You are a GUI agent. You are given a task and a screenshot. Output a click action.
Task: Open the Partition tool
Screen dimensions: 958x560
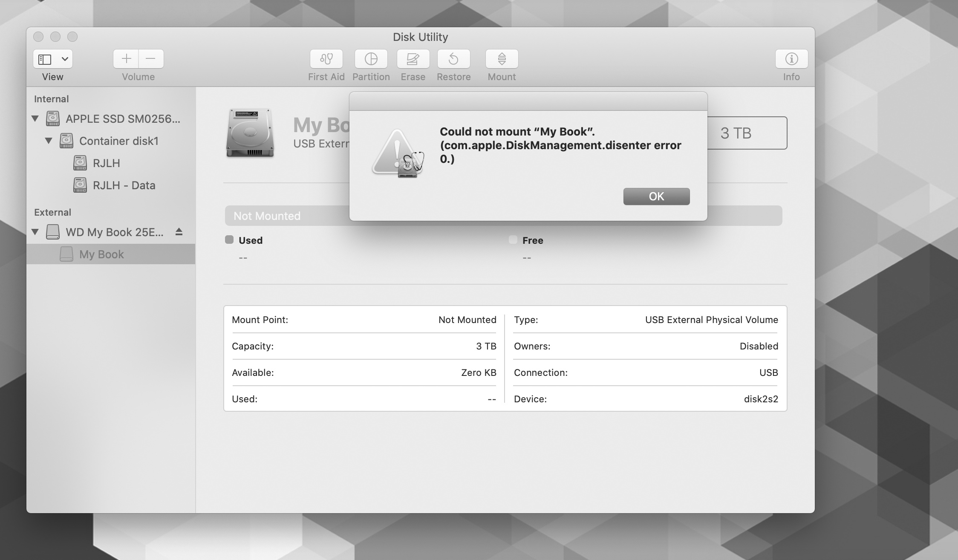(x=371, y=59)
